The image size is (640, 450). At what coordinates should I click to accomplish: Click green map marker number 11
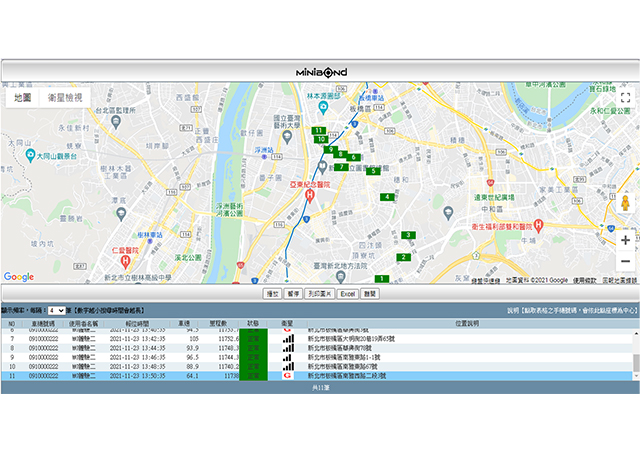click(x=317, y=131)
